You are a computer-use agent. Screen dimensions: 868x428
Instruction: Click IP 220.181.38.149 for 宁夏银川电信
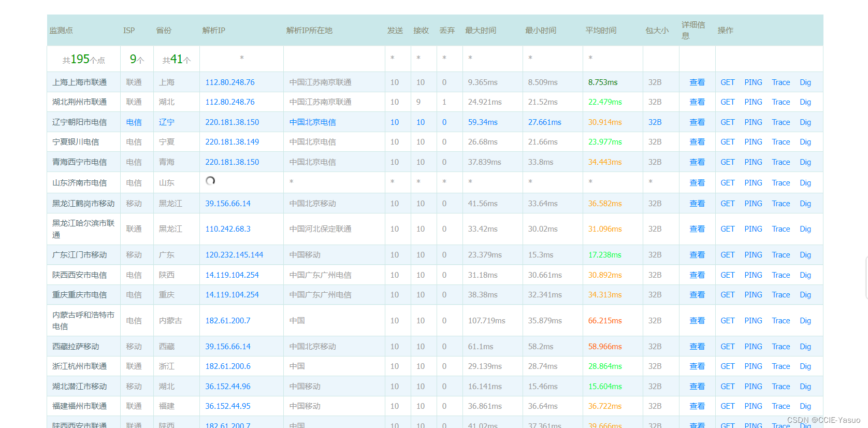(x=232, y=142)
